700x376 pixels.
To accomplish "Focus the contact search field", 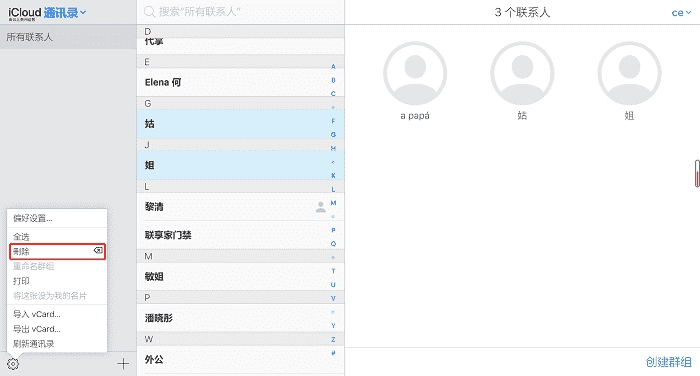I will 240,12.
